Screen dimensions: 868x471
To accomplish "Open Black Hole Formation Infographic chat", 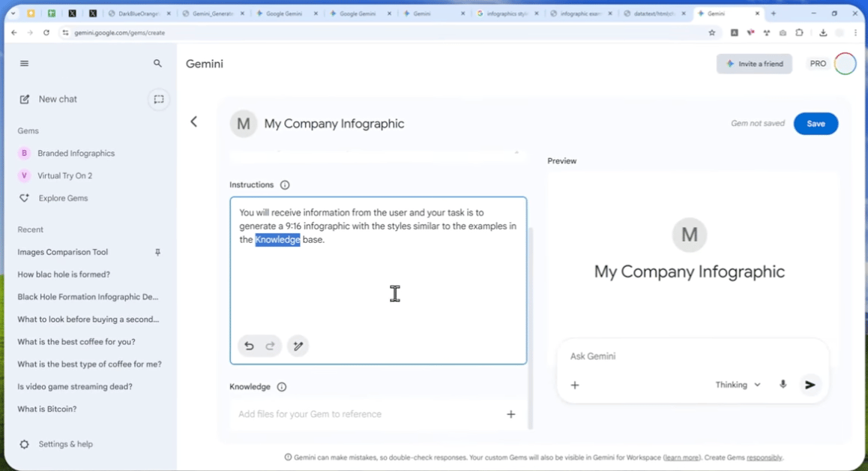I will pos(88,296).
